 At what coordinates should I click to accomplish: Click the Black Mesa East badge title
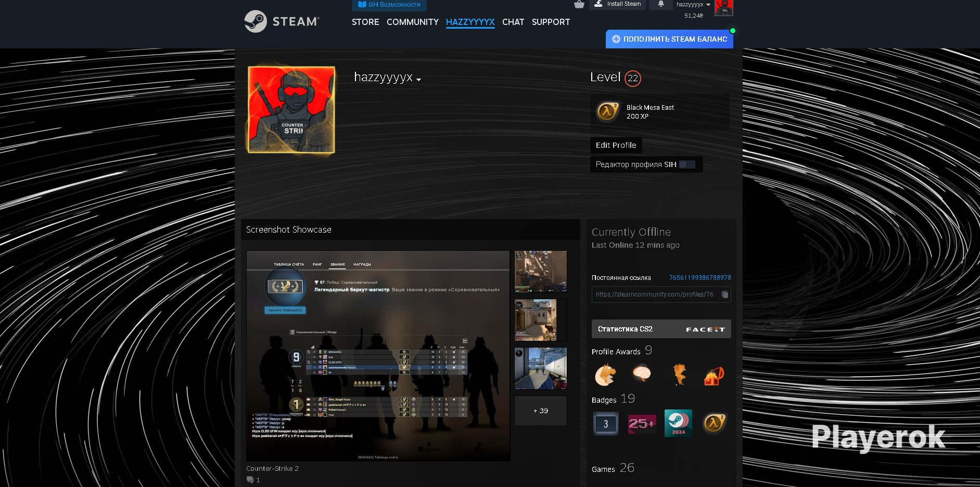[x=650, y=108]
